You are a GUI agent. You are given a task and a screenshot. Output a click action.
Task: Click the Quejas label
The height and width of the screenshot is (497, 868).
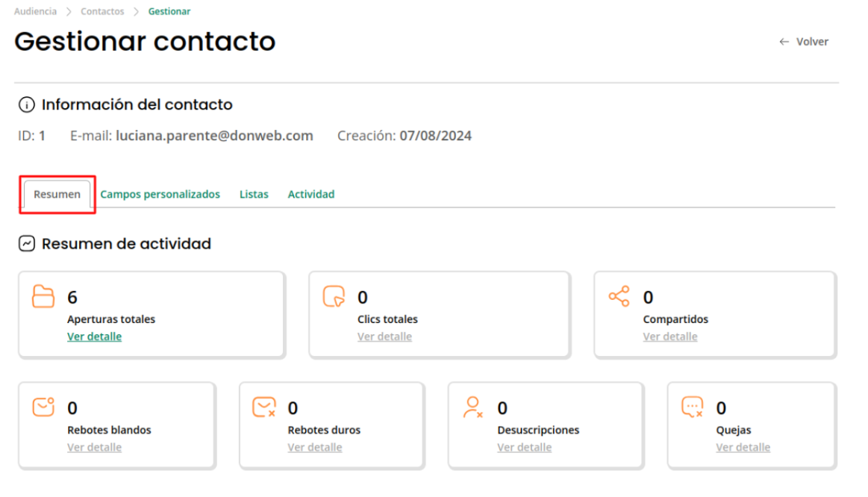click(734, 430)
